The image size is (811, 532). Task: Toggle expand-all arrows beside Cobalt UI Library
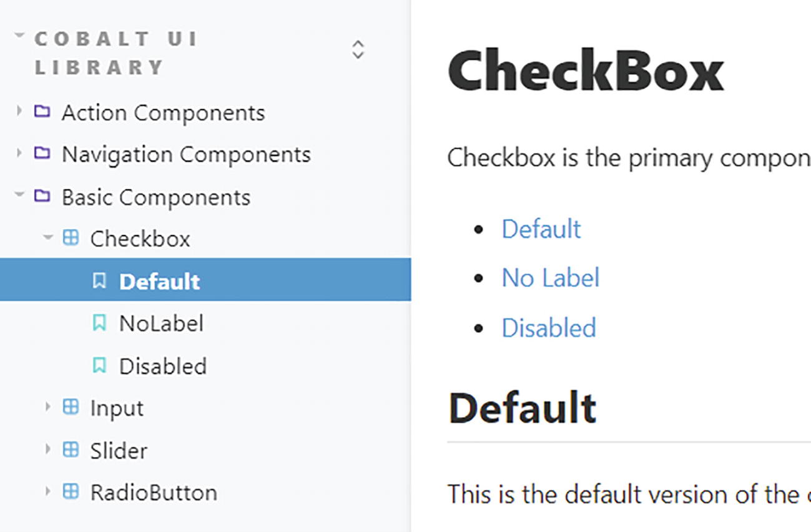pos(358,49)
